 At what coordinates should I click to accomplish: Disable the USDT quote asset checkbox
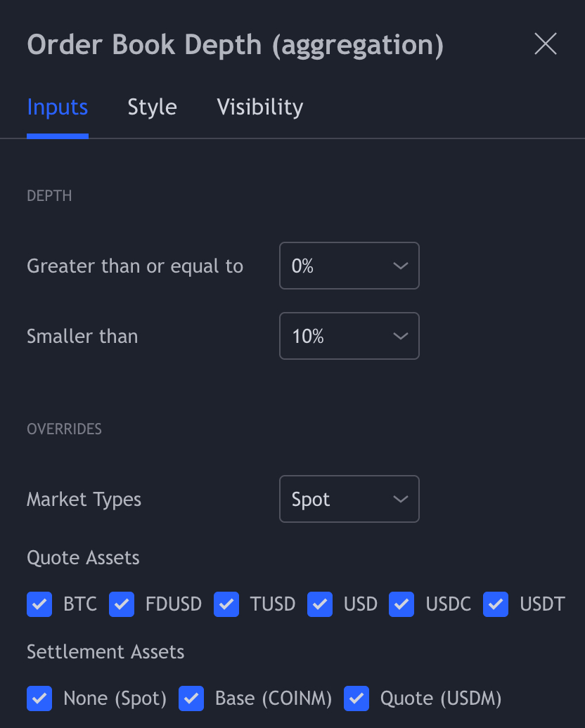pyautogui.click(x=496, y=604)
